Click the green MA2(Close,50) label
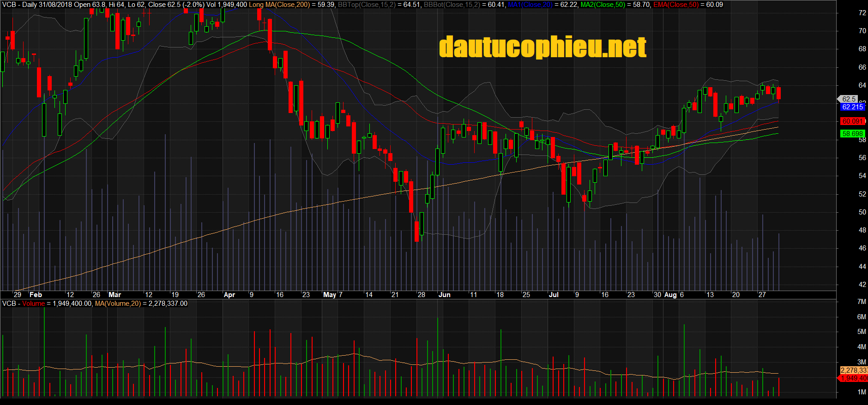This screenshot has height=405, width=868. click(603, 5)
